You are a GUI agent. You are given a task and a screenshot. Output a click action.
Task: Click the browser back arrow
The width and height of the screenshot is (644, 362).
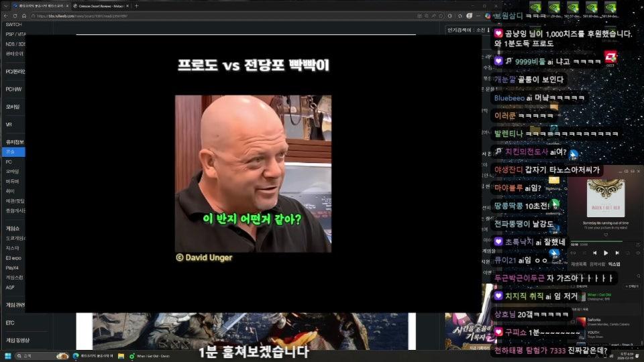click(x=5, y=15)
